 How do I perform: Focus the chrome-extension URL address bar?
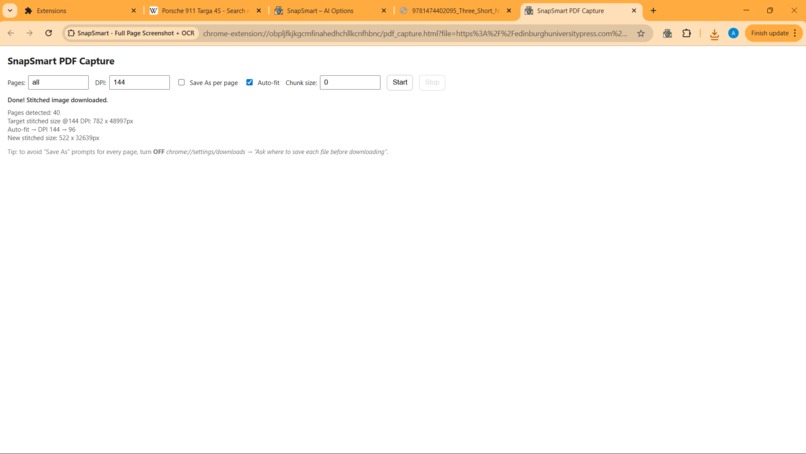(x=414, y=33)
